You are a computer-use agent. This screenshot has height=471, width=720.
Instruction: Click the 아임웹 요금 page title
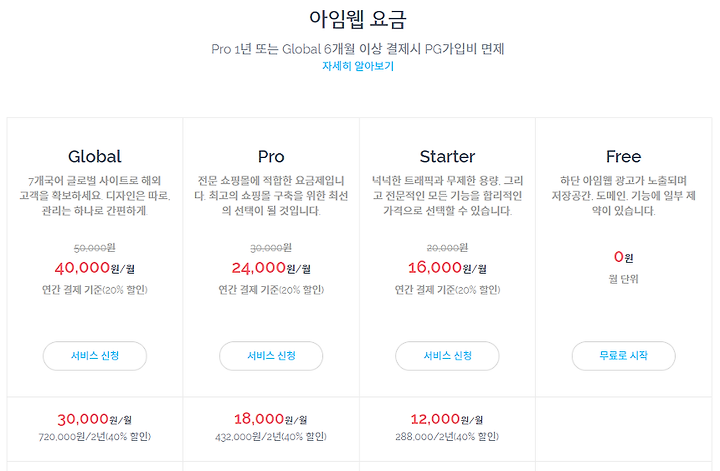click(x=358, y=20)
